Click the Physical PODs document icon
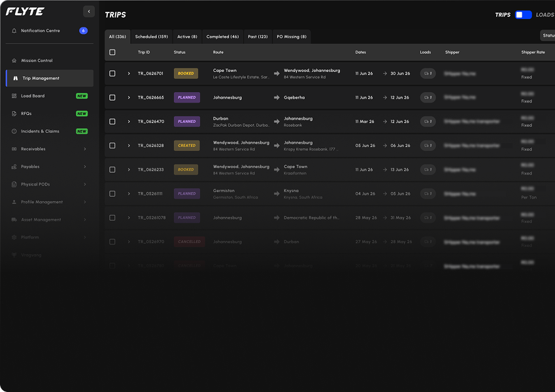The width and height of the screenshot is (555, 392). (14, 184)
